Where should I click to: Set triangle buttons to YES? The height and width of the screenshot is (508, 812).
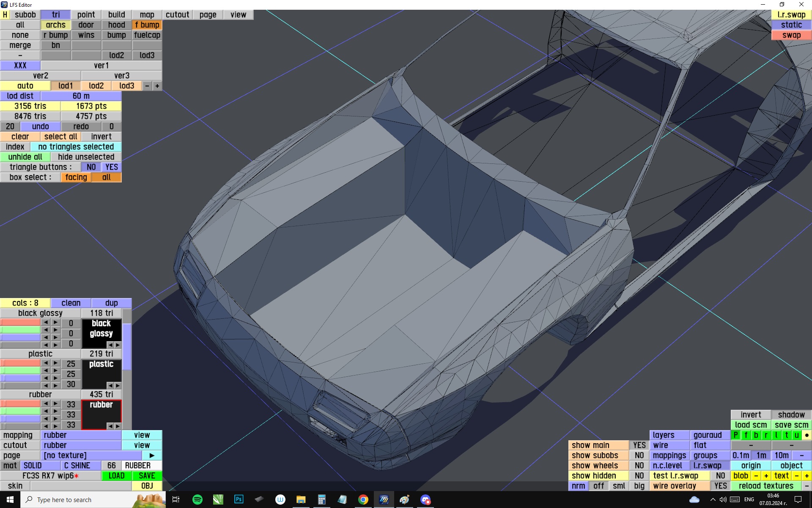point(112,167)
